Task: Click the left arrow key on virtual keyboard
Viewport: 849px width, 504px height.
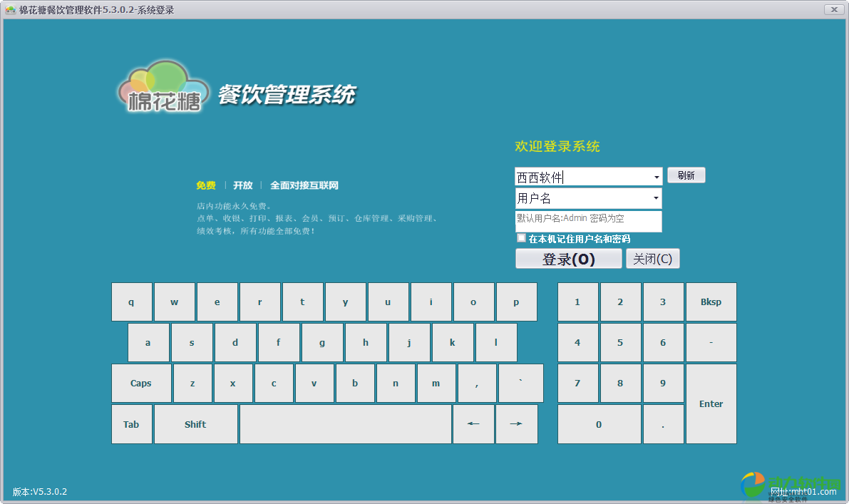Action: (473, 424)
